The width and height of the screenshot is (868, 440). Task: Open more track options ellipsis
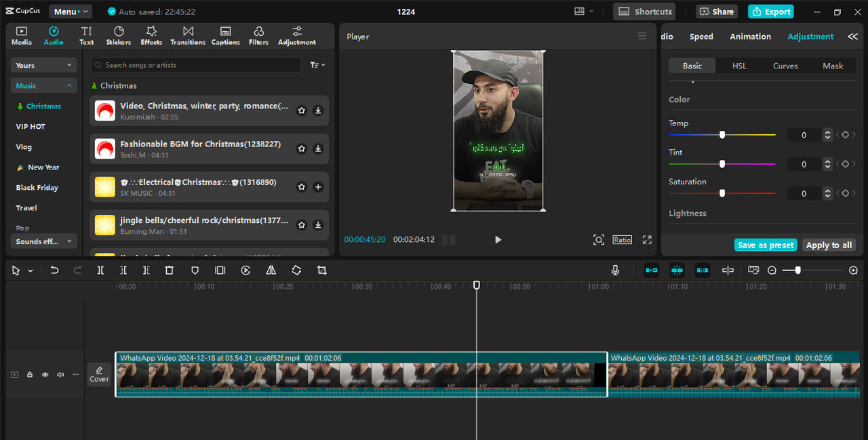(x=75, y=374)
